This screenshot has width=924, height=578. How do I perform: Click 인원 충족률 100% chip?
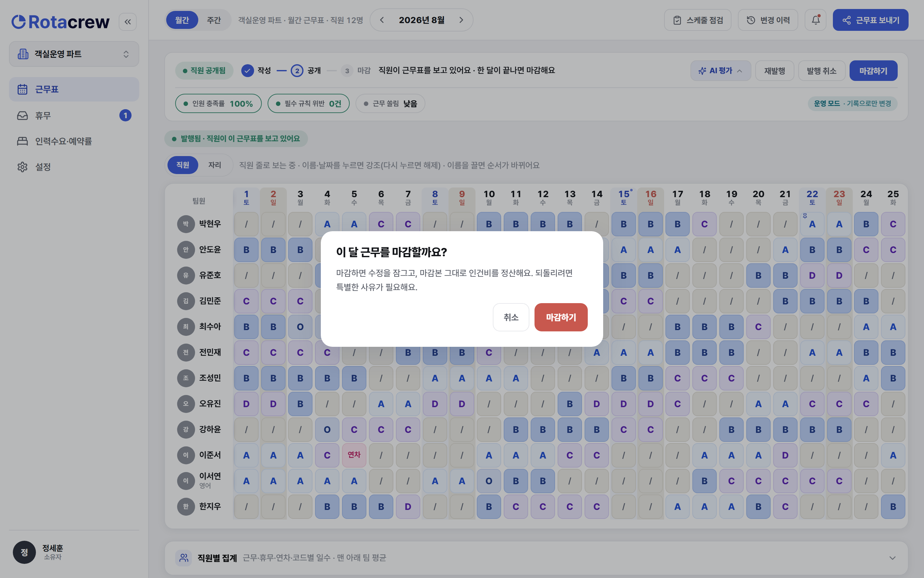point(218,104)
